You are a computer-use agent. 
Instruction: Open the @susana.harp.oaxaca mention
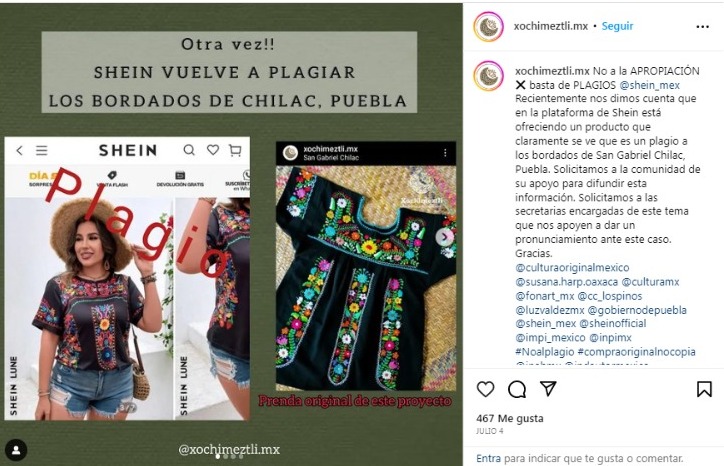tap(567, 282)
